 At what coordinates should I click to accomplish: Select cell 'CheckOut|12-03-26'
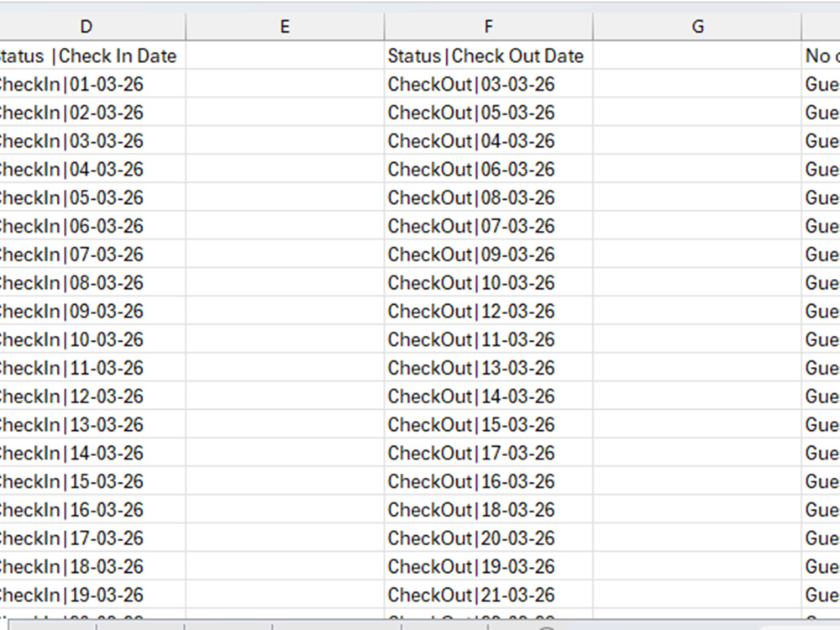(489, 312)
